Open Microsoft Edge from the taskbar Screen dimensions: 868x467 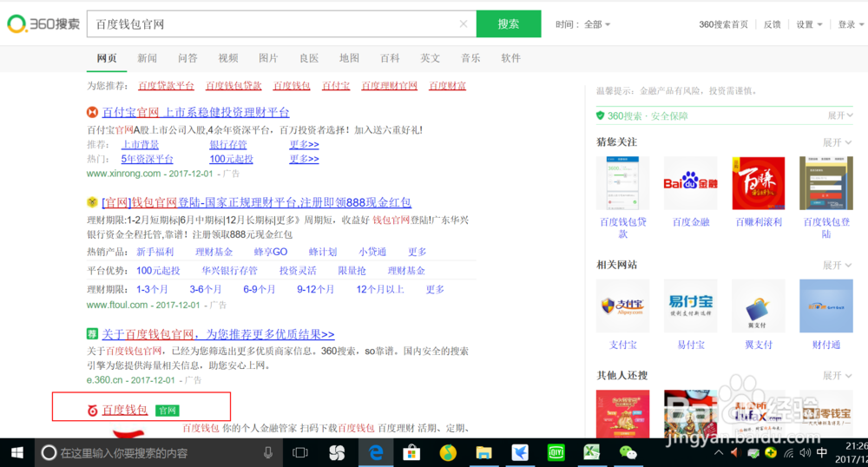(377, 452)
